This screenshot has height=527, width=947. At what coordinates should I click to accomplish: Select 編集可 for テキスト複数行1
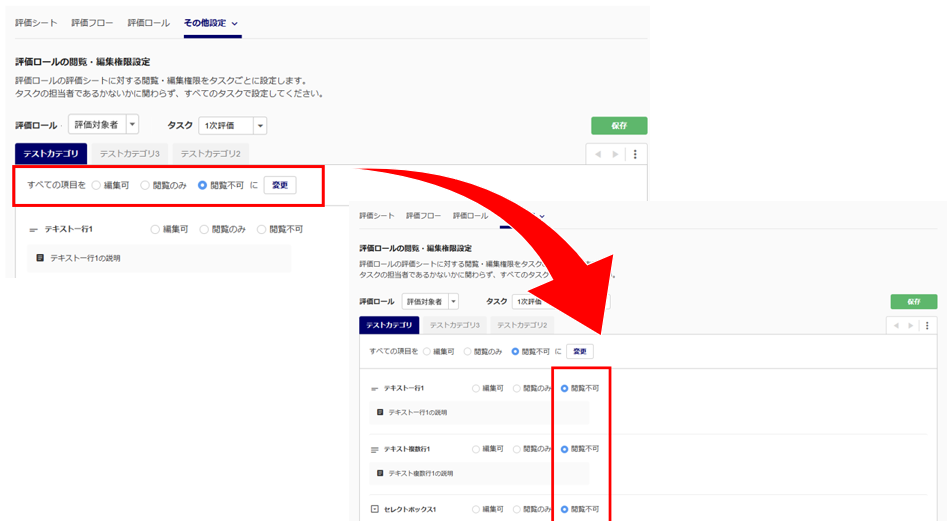click(x=476, y=449)
